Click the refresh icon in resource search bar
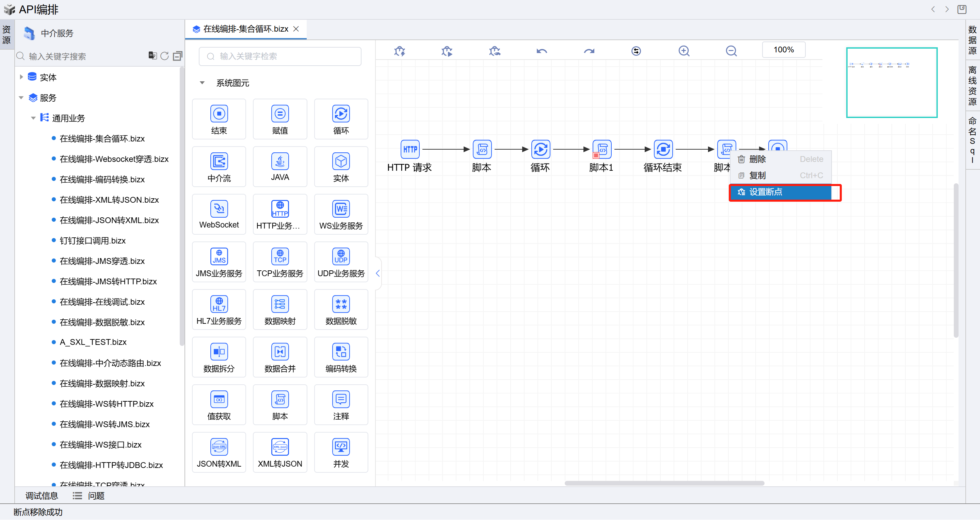Image resolution: width=980 pixels, height=520 pixels. tap(164, 56)
